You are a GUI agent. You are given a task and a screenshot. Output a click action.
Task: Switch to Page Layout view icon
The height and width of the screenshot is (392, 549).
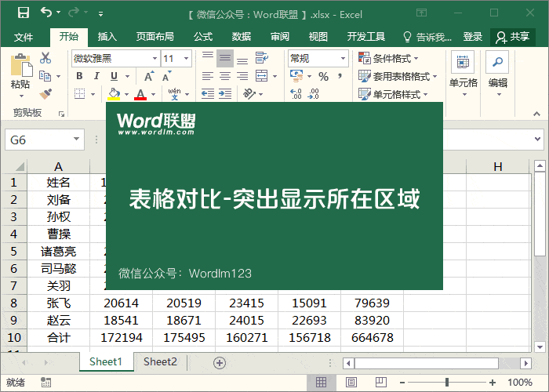tap(351, 383)
